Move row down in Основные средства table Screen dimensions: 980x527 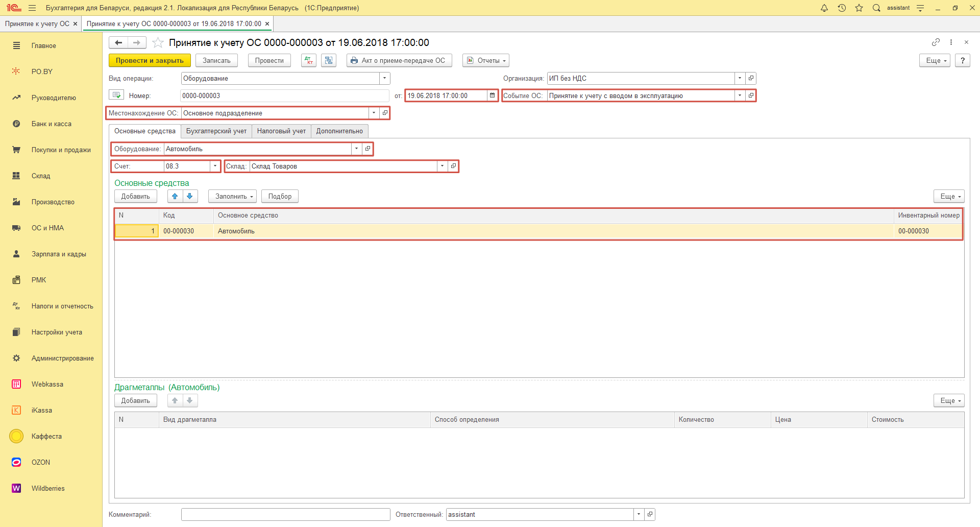190,196
